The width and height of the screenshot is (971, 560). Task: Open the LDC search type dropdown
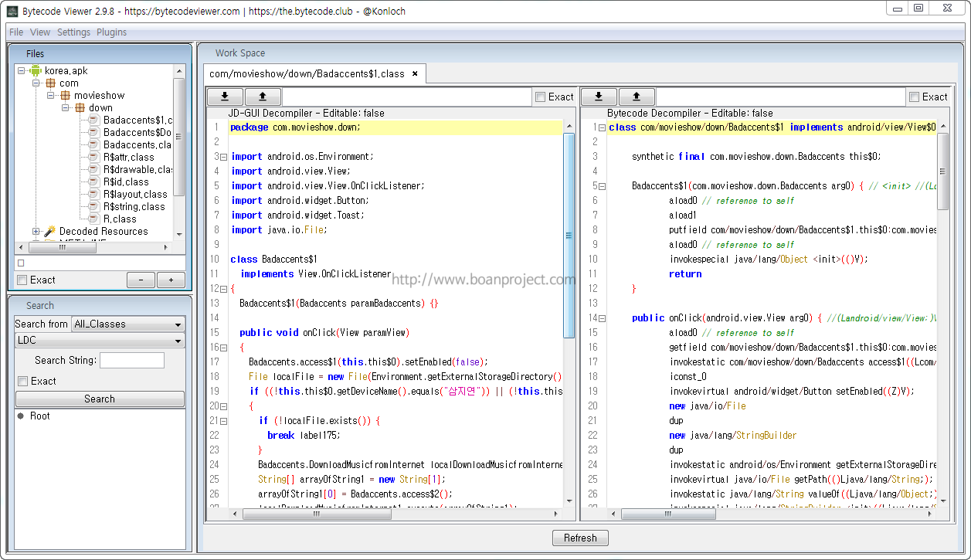pyautogui.click(x=100, y=341)
